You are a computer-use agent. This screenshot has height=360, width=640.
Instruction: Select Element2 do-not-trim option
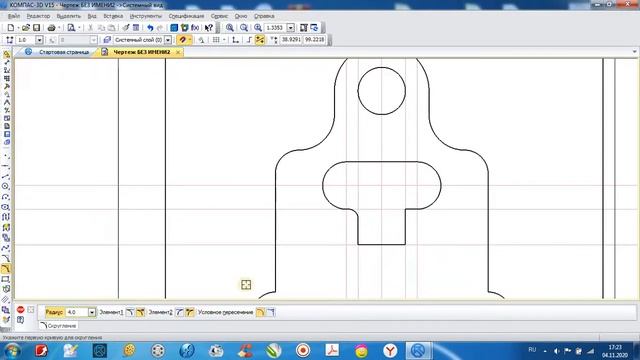click(x=180, y=312)
